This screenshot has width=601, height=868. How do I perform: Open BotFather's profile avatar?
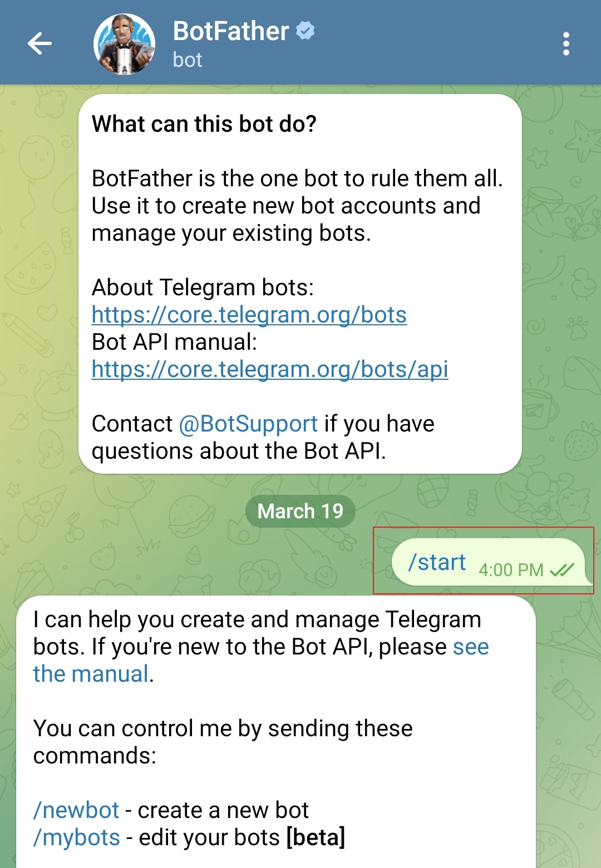coord(125,43)
